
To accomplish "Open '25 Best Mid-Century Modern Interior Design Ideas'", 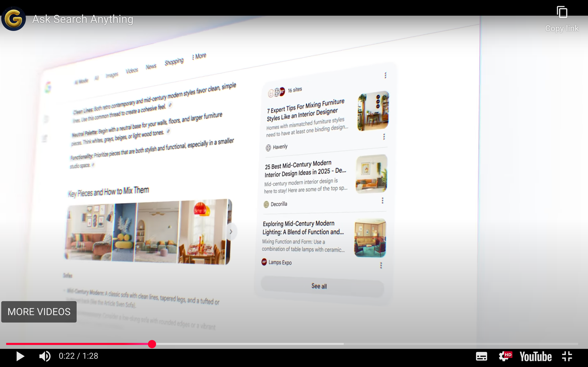I will click(305, 169).
